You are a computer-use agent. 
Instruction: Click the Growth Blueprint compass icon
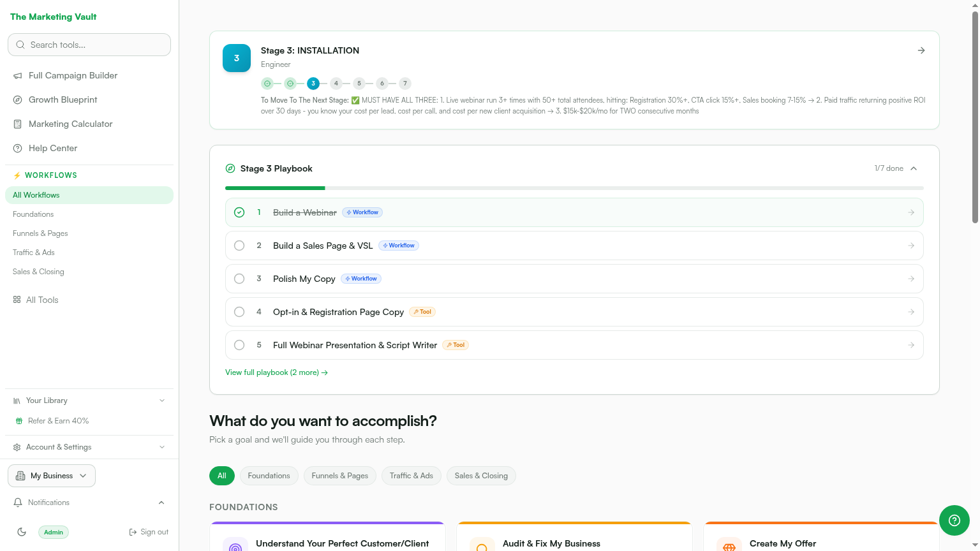tap(18, 100)
